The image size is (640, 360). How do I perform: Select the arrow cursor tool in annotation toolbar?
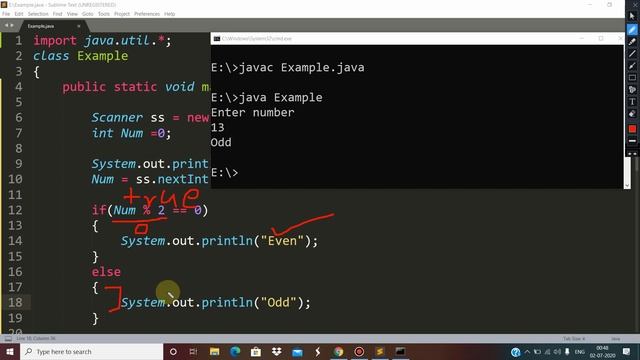point(632,16)
